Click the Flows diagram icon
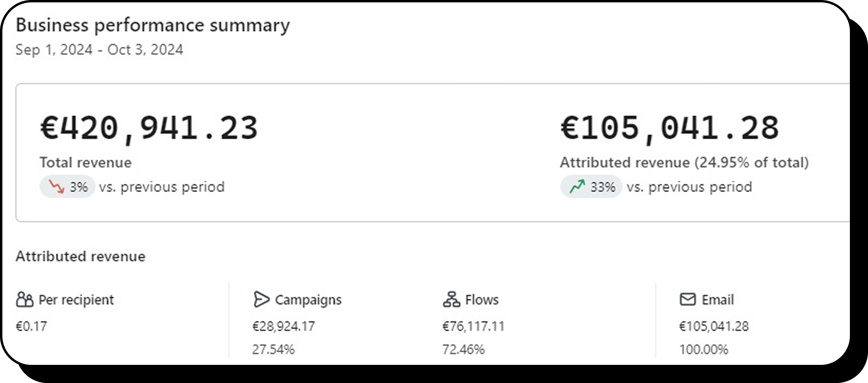Image resolution: width=868 pixels, height=383 pixels. coord(451,299)
